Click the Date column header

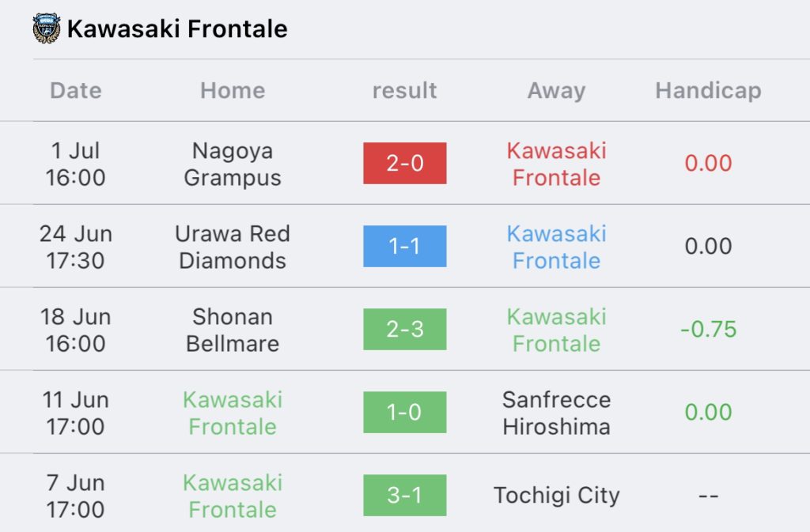(76, 91)
